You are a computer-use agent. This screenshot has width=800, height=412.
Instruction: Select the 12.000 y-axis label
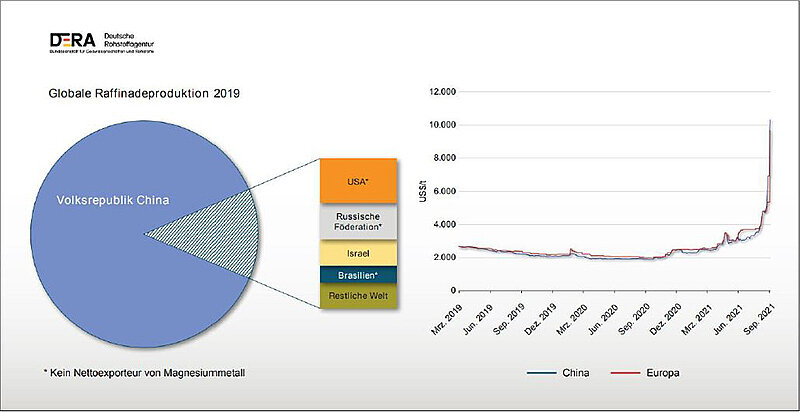point(441,92)
